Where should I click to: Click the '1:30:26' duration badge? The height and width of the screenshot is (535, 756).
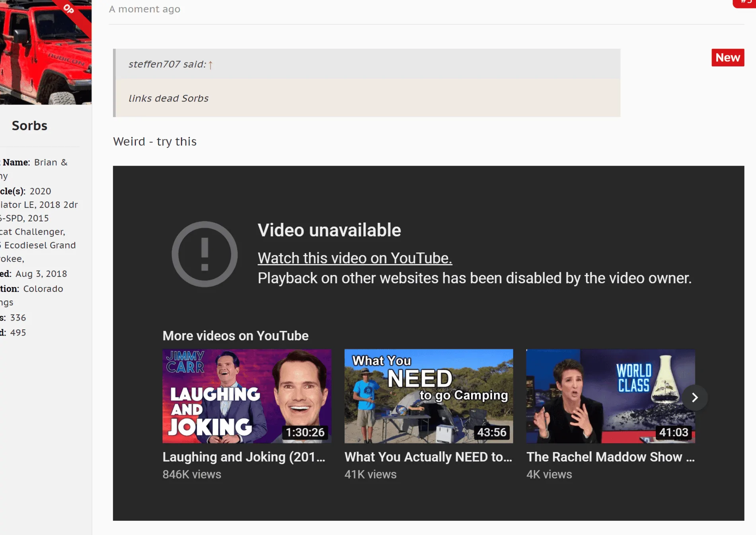(x=305, y=432)
